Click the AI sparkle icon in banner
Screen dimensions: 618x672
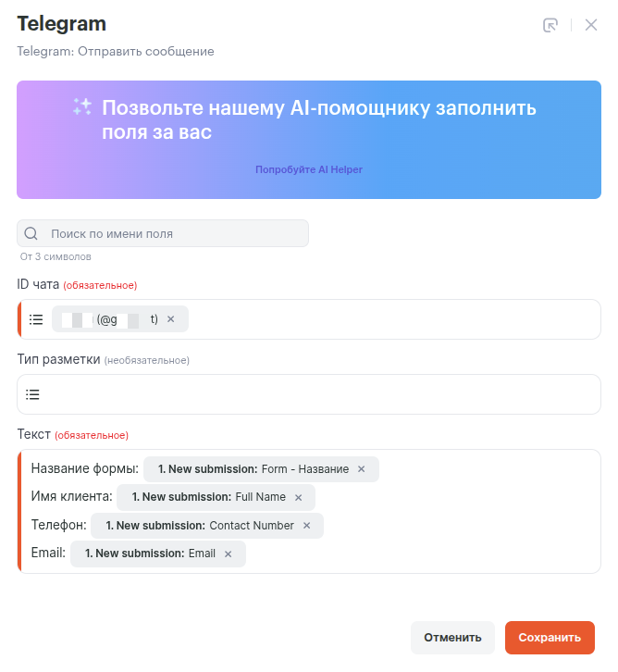82,107
